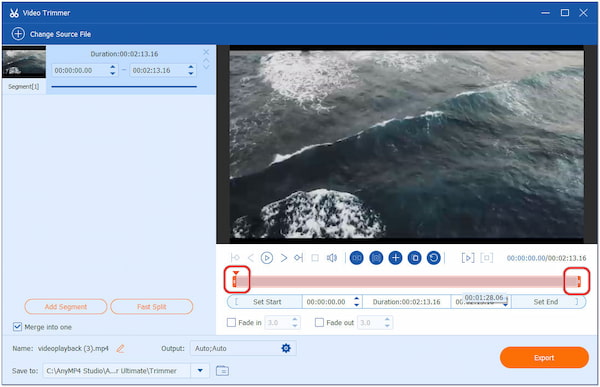Increase the Fade out duration stepper

pyautogui.click(x=387, y=319)
